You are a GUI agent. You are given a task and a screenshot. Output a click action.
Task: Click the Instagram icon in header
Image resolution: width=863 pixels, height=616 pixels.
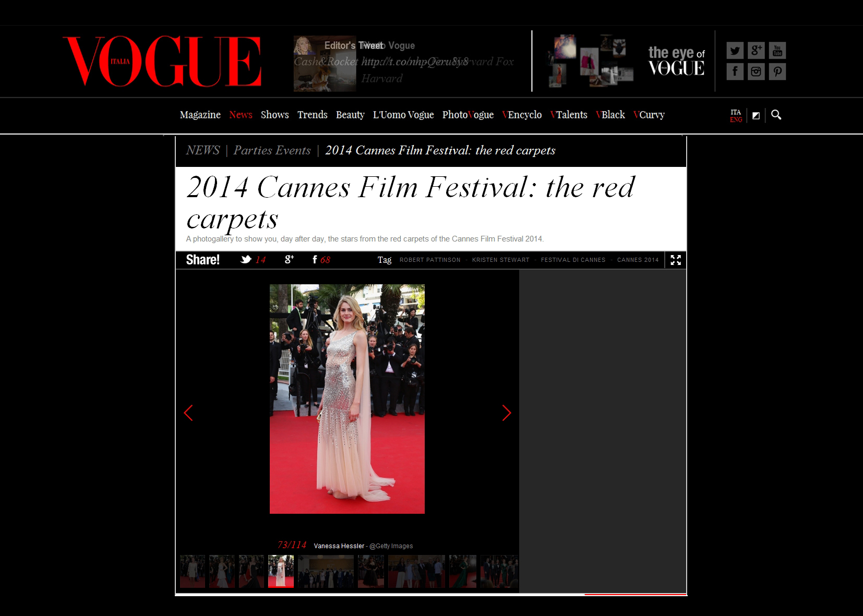(x=756, y=71)
